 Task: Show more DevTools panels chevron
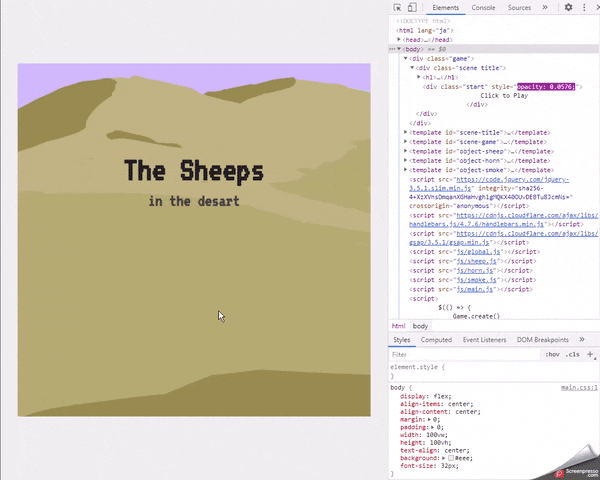(545, 7)
